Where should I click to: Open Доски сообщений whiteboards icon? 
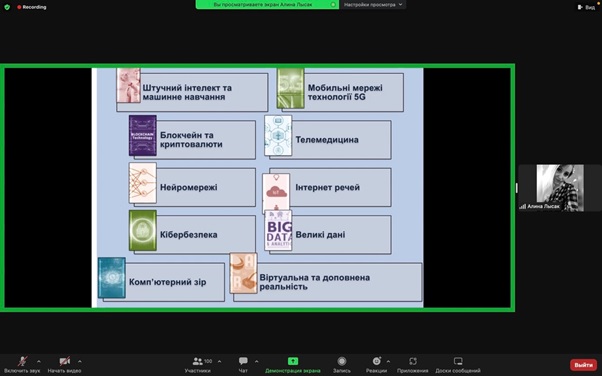(458, 361)
